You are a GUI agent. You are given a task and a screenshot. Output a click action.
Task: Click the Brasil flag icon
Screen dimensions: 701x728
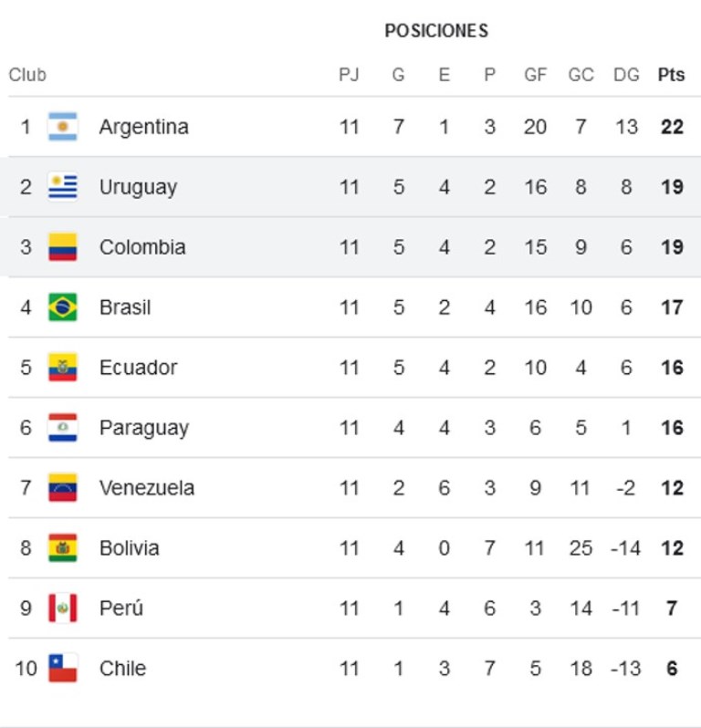[x=63, y=307]
